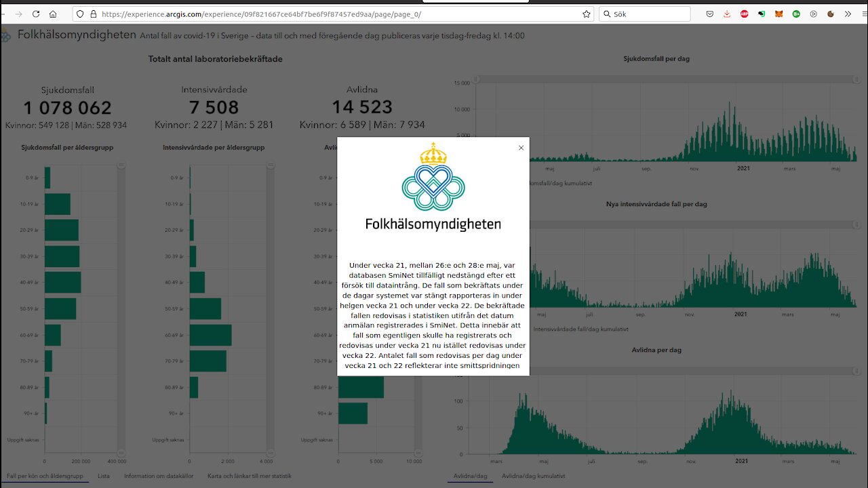This screenshot has height=488, width=868.
Task: Reload the page with the refresh icon
Action: tap(36, 14)
